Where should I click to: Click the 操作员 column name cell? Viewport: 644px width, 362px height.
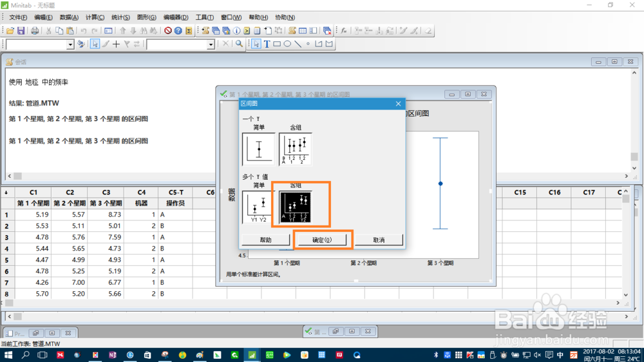pyautogui.click(x=175, y=204)
